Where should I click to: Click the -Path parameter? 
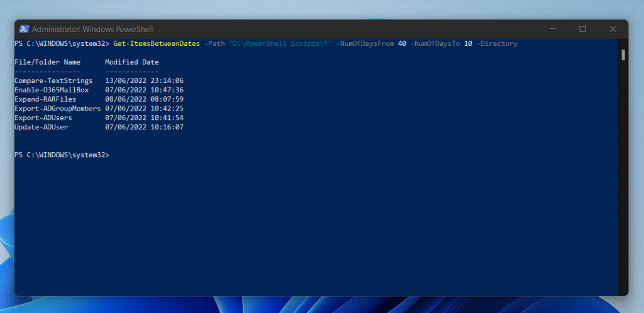pyautogui.click(x=214, y=43)
